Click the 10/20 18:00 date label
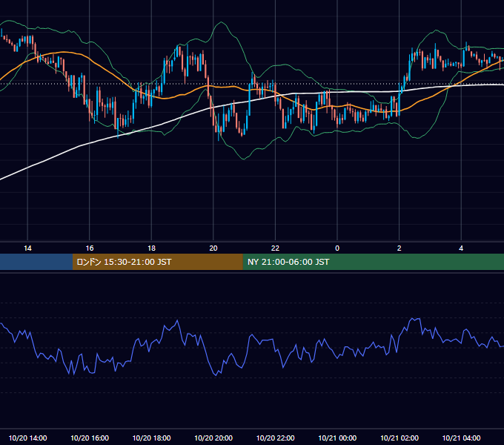504x445 pixels. (x=151, y=438)
